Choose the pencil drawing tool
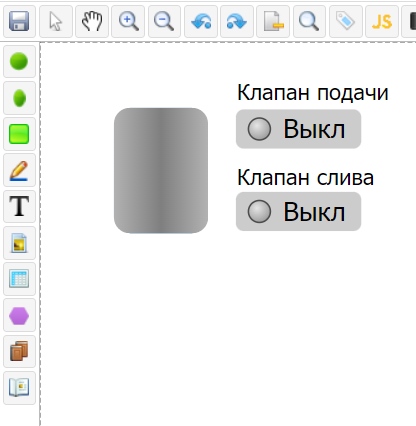Screen dimensions: 416x426 [x=19, y=170]
